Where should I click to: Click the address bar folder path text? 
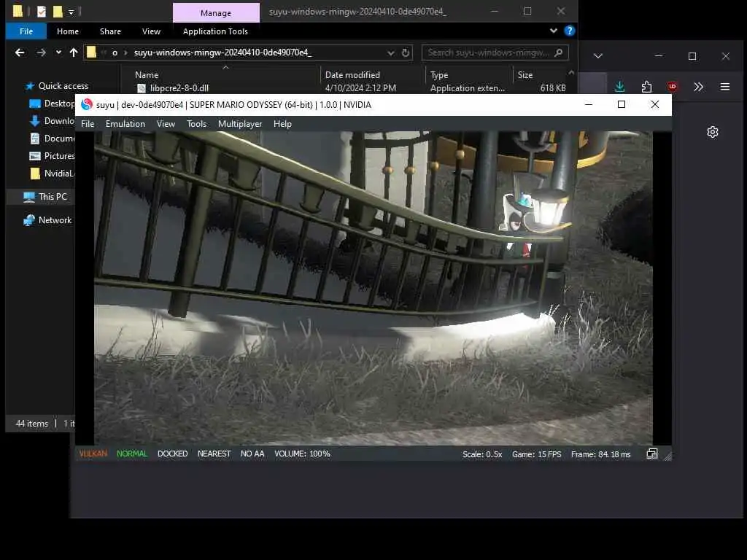222,52
